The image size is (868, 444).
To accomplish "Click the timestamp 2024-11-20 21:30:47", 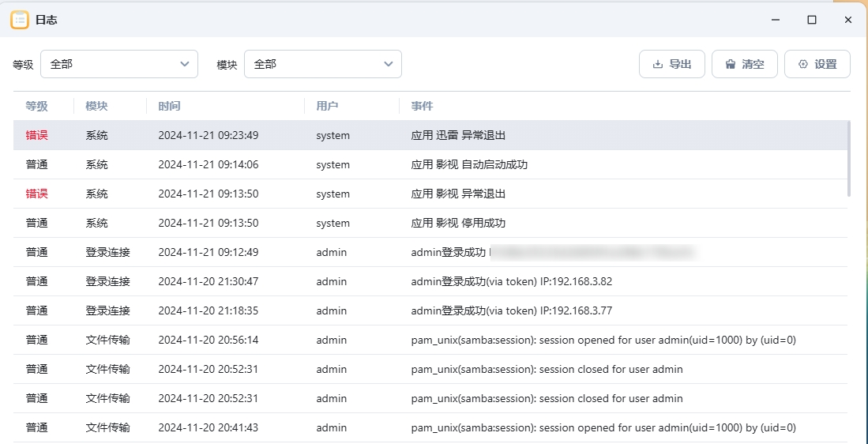I will coord(209,281).
